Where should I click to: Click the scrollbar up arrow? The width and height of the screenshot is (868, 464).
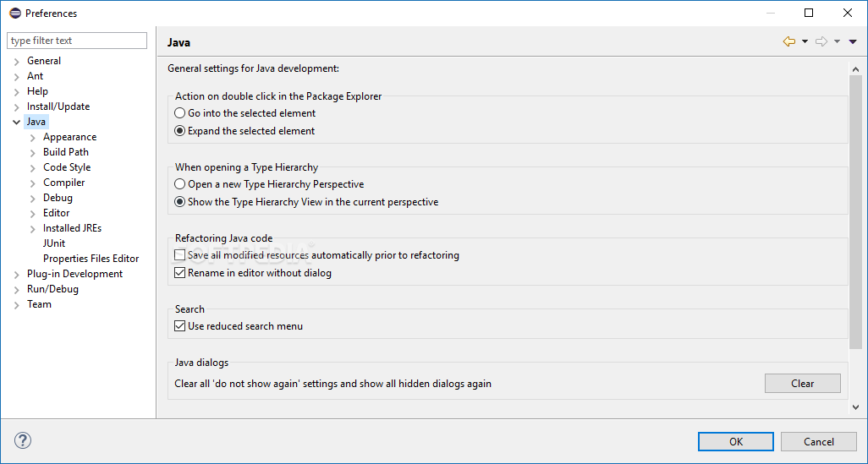point(856,69)
